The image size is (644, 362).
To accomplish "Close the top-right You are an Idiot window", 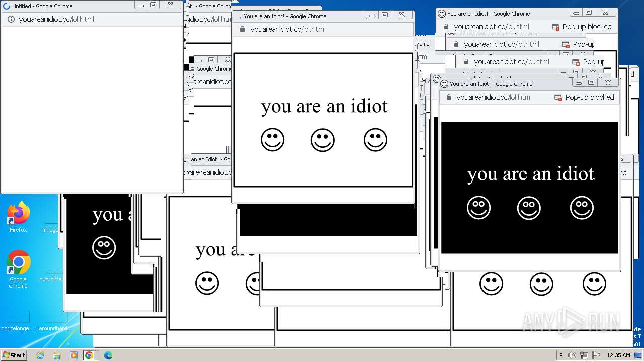I will point(606,13).
